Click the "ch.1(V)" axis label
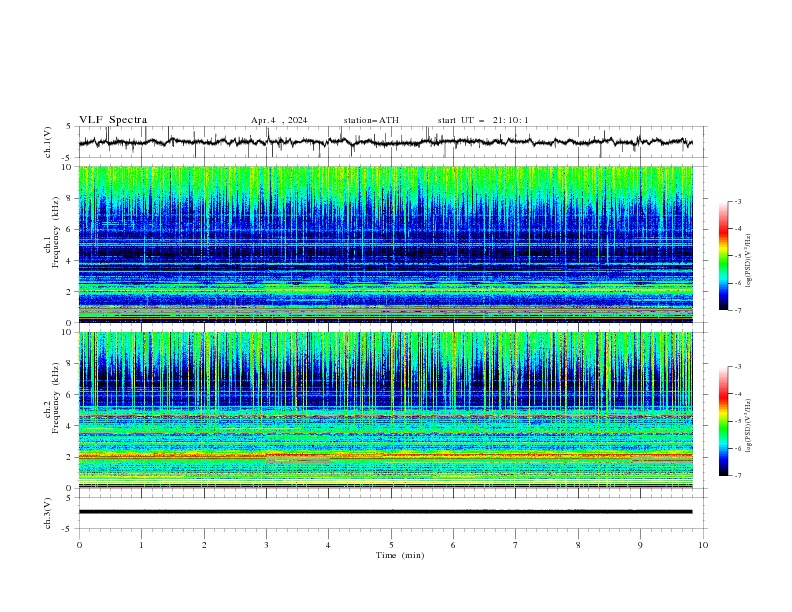The height and width of the screenshot is (612, 792). [48, 142]
